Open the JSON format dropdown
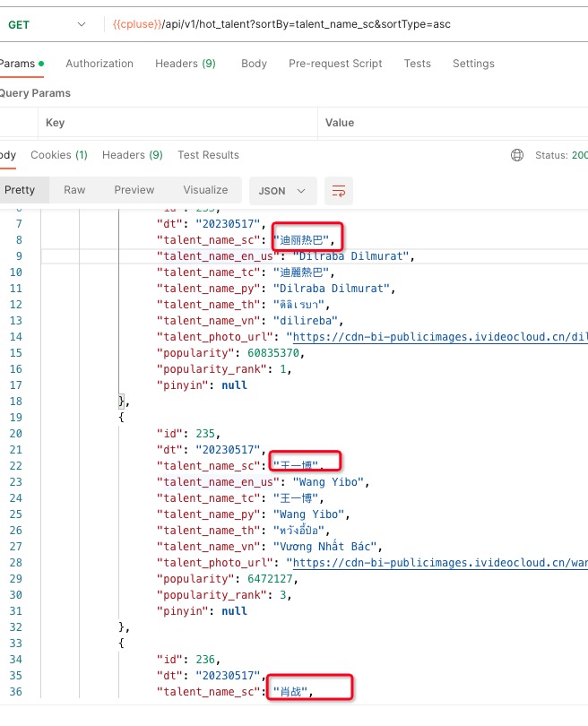This screenshot has width=588, height=726. [x=283, y=191]
